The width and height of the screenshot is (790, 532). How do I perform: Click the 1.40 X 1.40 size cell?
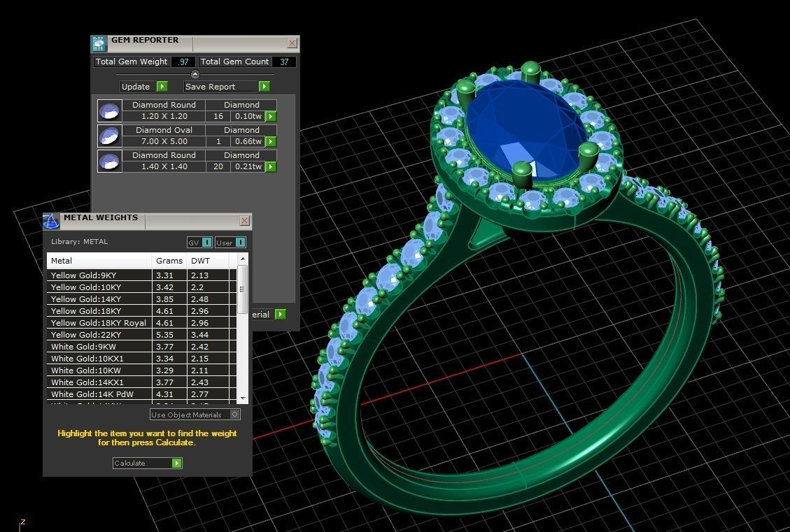click(164, 166)
